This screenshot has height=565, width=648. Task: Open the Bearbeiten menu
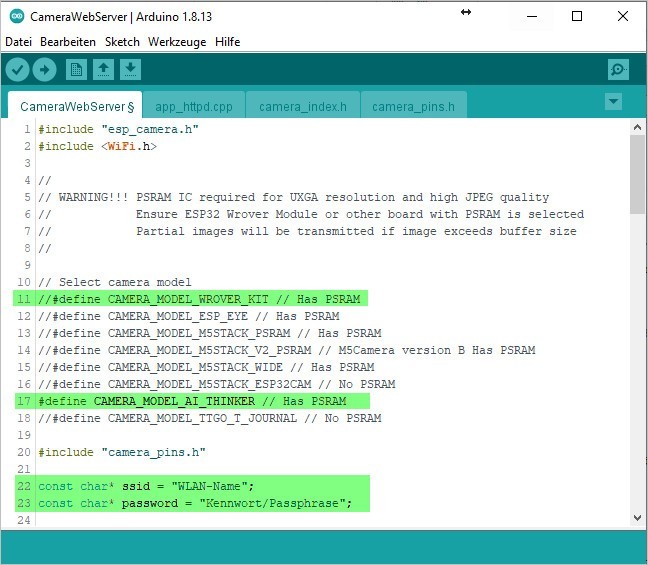68,42
